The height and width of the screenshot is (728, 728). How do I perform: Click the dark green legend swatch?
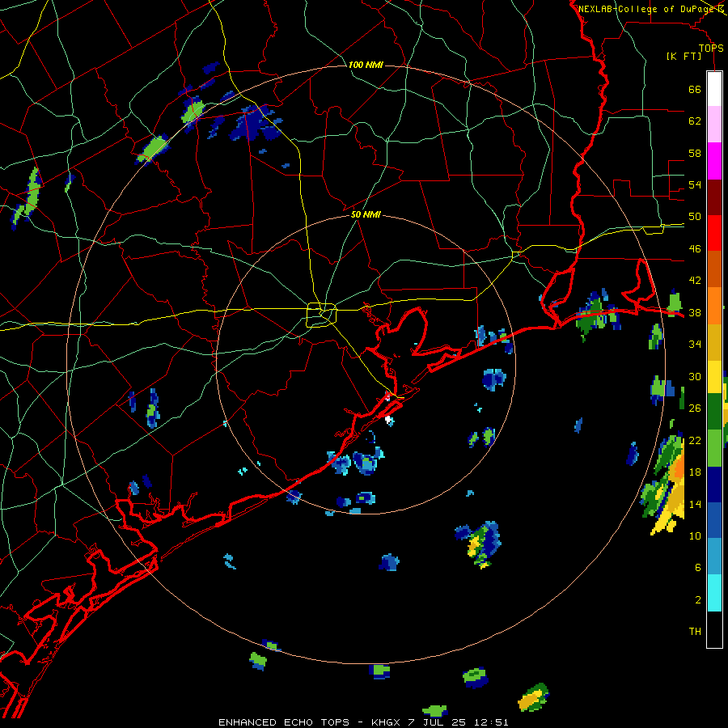coord(714,412)
